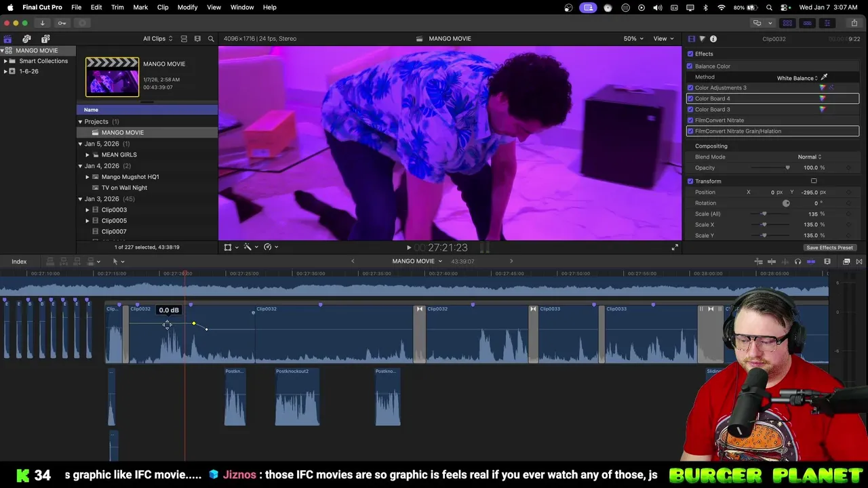Image resolution: width=868 pixels, height=488 pixels.
Task: Enter fullscreen viewer with expand arrows
Action: click(x=675, y=247)
